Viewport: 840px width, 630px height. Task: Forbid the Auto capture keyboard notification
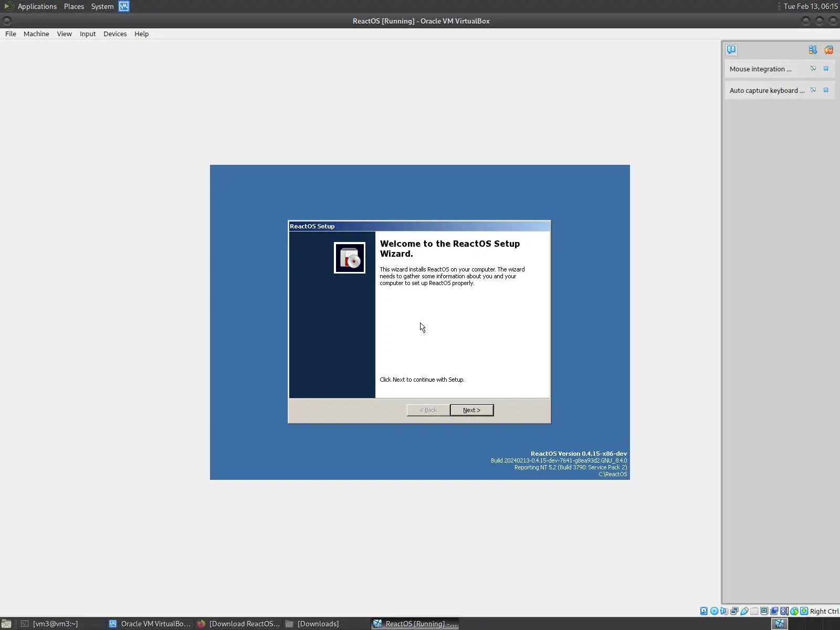pos(813,90)
